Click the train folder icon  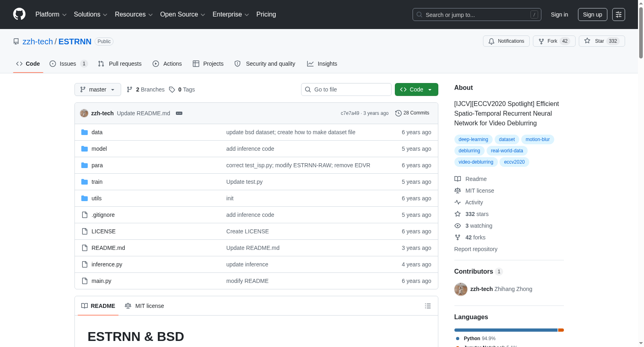tap(85, 182)
